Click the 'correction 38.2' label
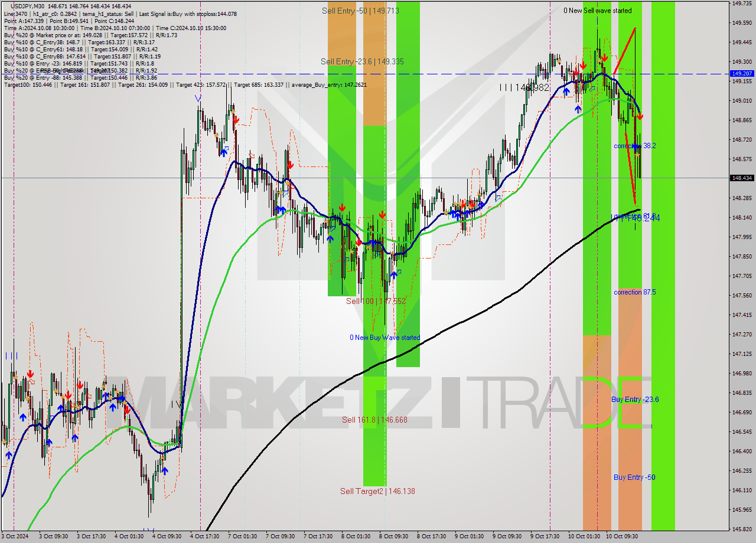The height and width of the screenshot is (543, 756). (634, 146)
